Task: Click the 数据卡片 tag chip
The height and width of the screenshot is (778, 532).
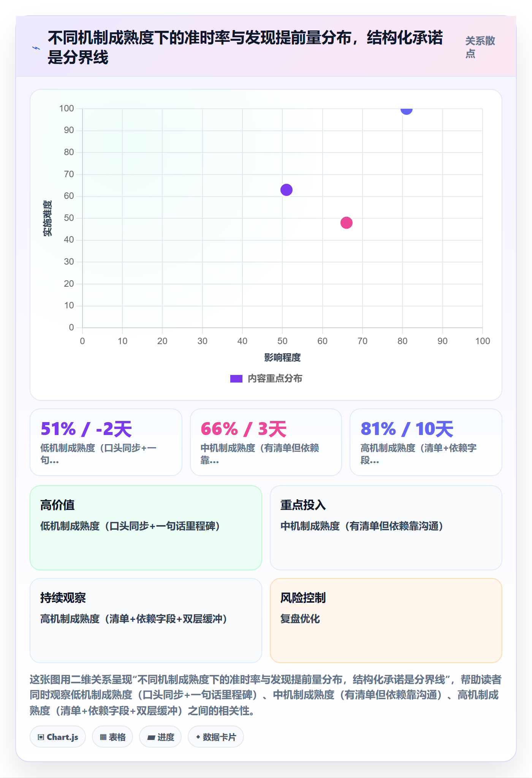Action: coord(216,737)
